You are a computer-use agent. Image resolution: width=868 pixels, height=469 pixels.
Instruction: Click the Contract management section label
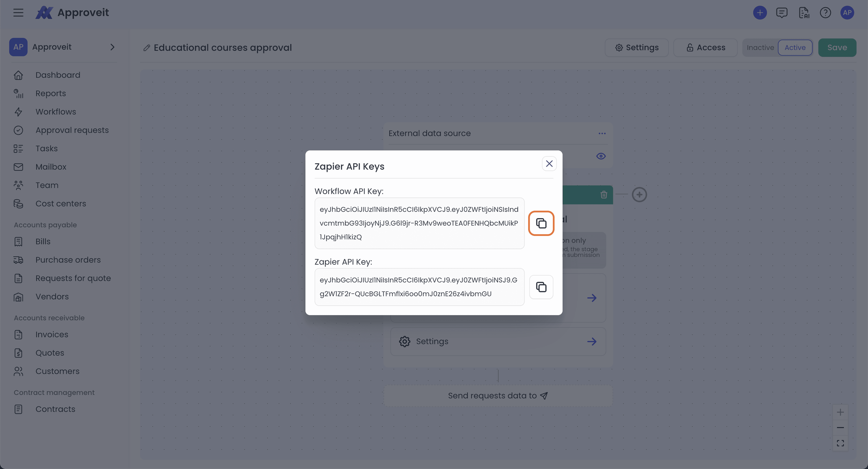54,393
